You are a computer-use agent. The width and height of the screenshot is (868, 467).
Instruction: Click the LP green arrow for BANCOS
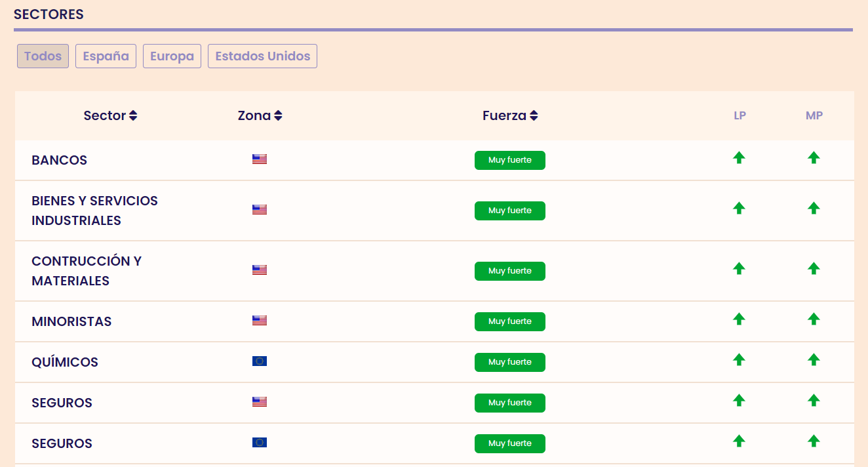[739, 157]
